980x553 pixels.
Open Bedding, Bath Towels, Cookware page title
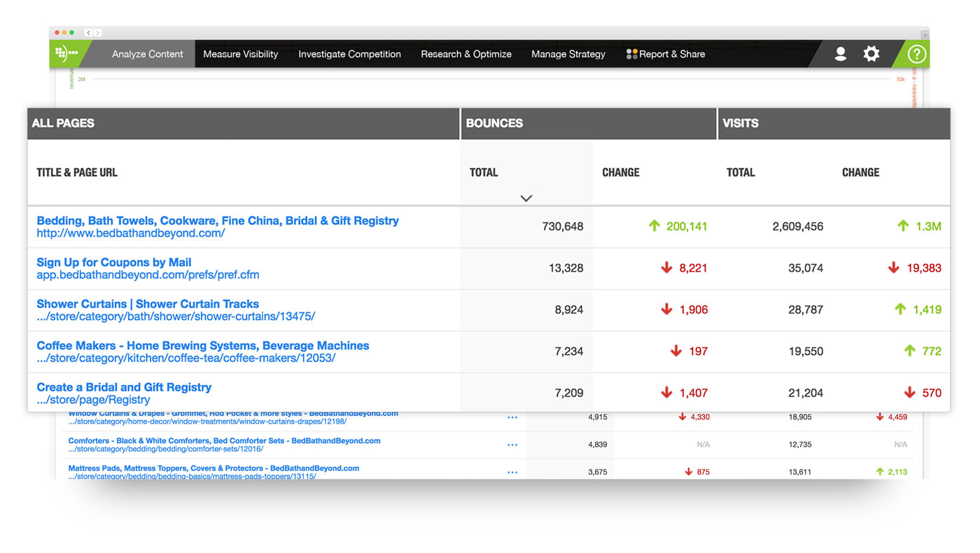click(x=218, y=220)
